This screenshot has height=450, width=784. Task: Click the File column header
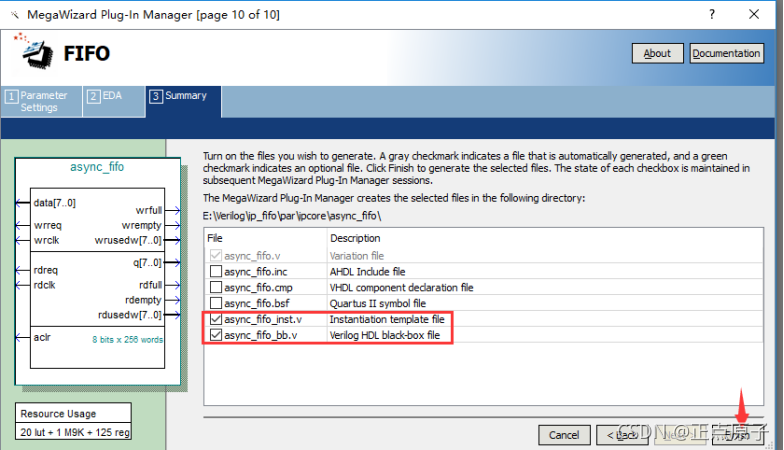tap(215, 238)
